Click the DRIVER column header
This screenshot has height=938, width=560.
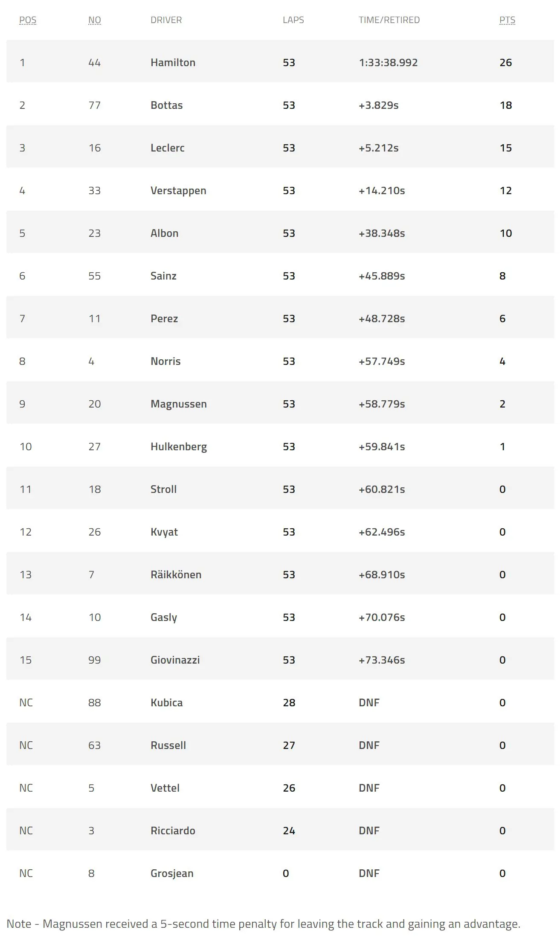click(x=166, y=20)
